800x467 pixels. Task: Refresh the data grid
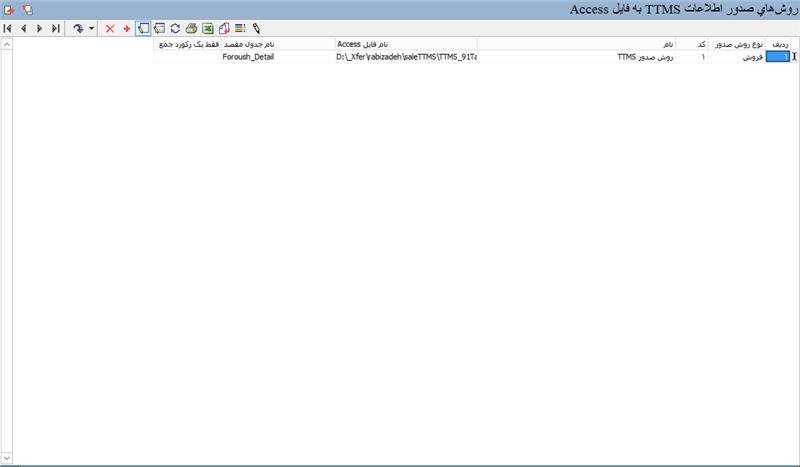tap(175, 29)
